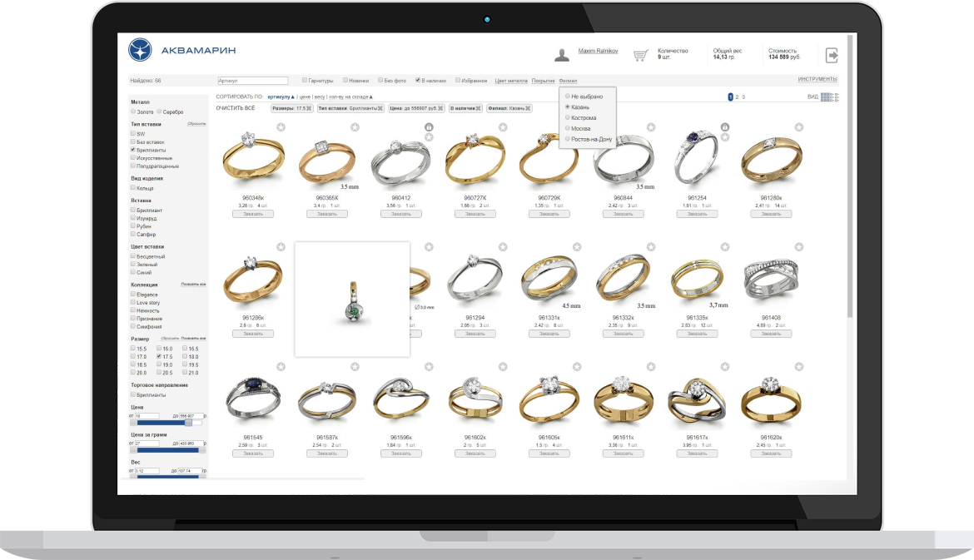Switch to list view icon
Screen dimensions: 974x560
coord(835,97)
